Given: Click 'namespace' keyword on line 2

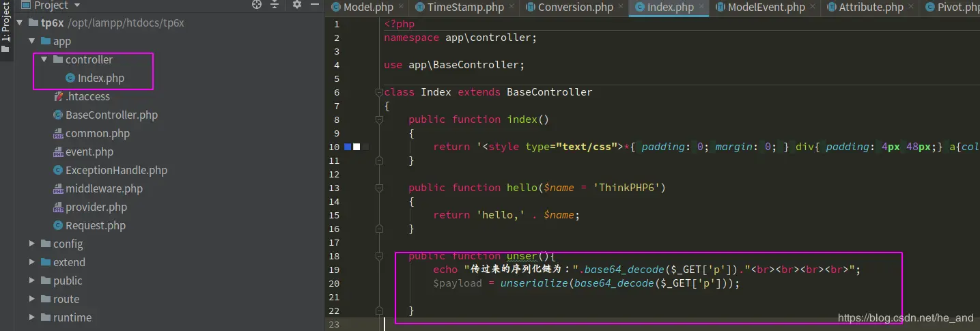Looking at the screenshot, I should pos(411,38).
